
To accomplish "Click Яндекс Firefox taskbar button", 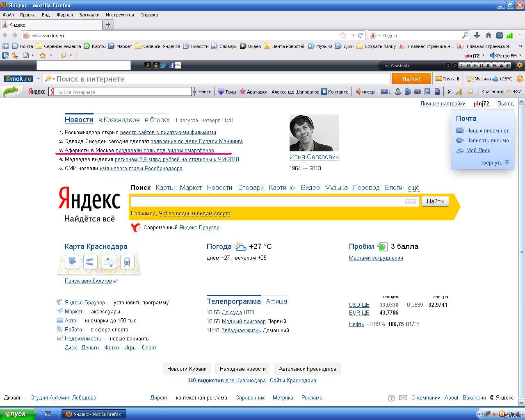I will coord(94,414).
